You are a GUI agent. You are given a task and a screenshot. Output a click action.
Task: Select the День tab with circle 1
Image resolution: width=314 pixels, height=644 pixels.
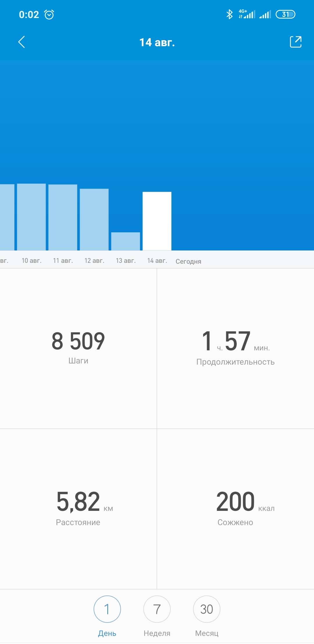[107, 616]
